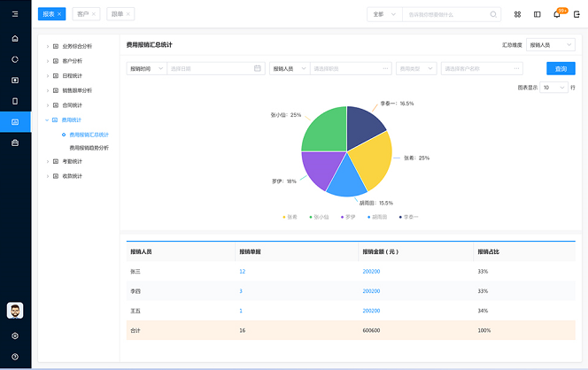Click the layout panel icon in the header
588x370 pixels.
click(537, 14)
